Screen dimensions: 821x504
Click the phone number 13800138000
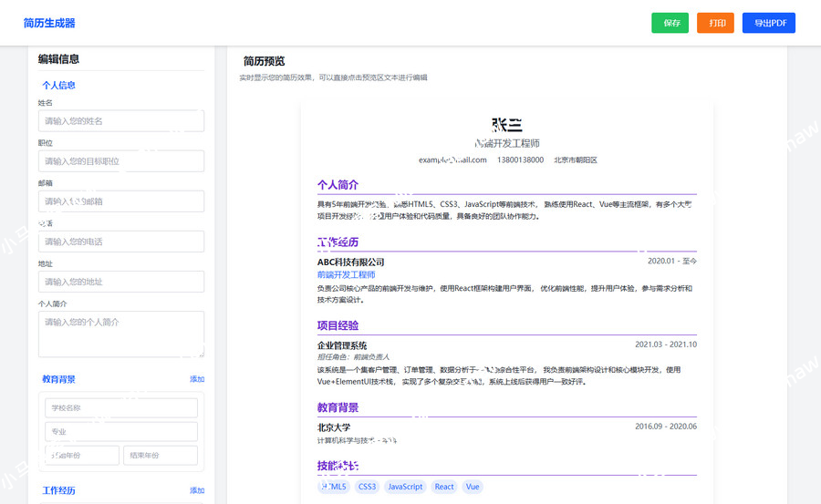pos(521,159)
